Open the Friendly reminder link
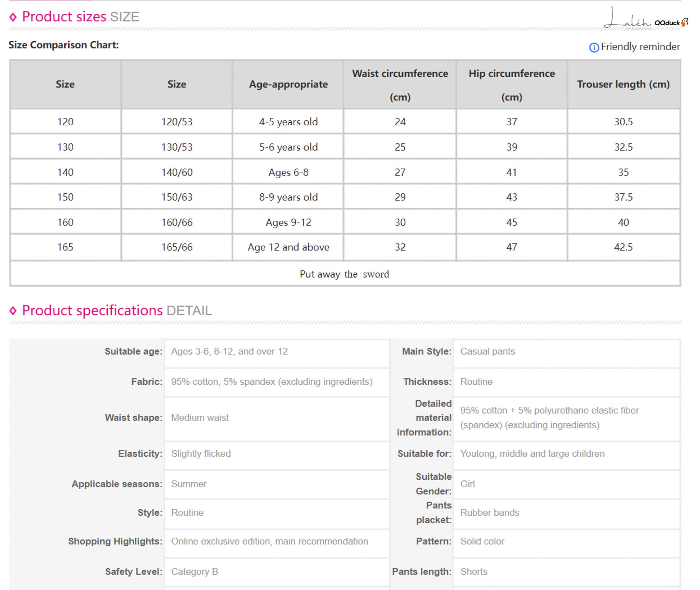The height and width of the screenshot is (590, 700). 640,46
